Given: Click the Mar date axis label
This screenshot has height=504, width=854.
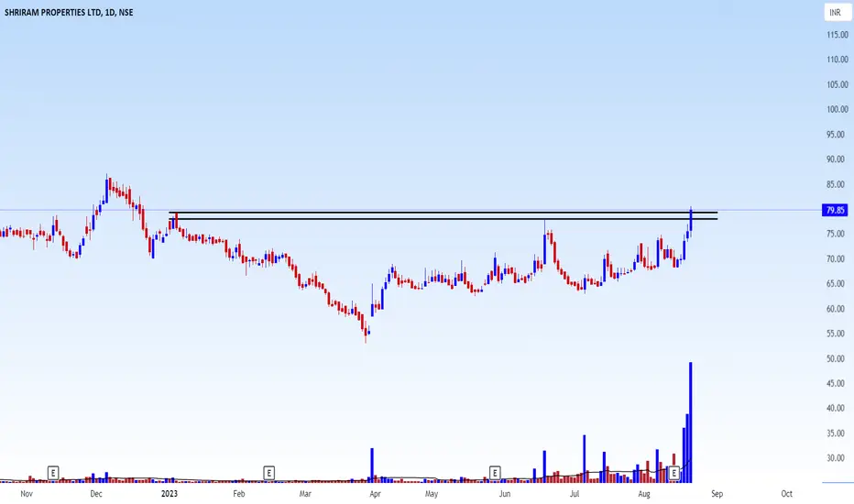Looking at the screenshot, I should (x=305, y=494).
